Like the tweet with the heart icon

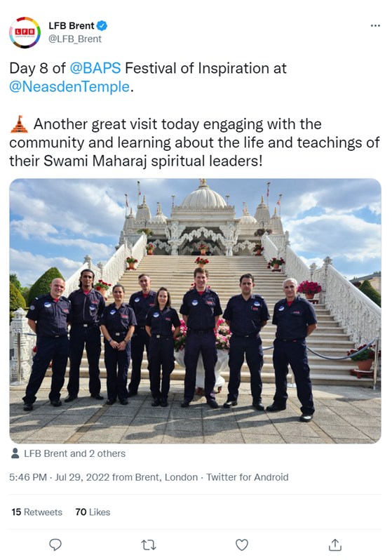(x=242, y=545)
